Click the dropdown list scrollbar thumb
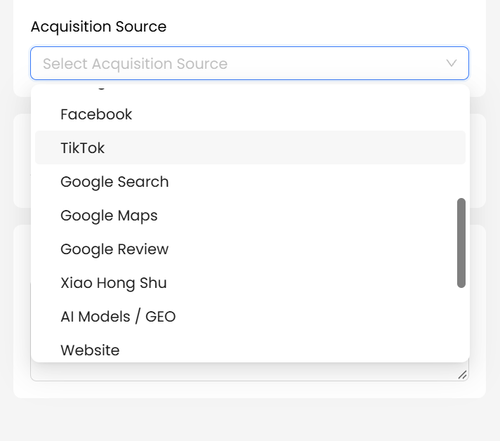500x441 pixels. [x=461, y=243]
